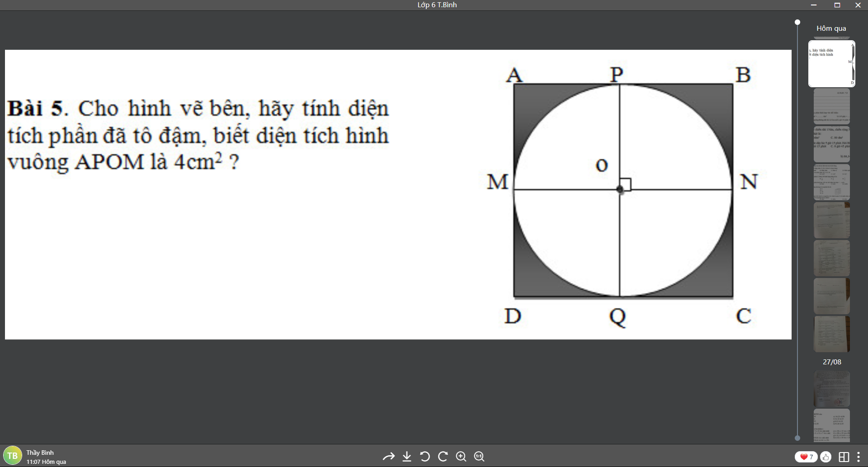868x467 pixels.
Task: Click the sender name Thầy Bình
Action: [40, 453]
